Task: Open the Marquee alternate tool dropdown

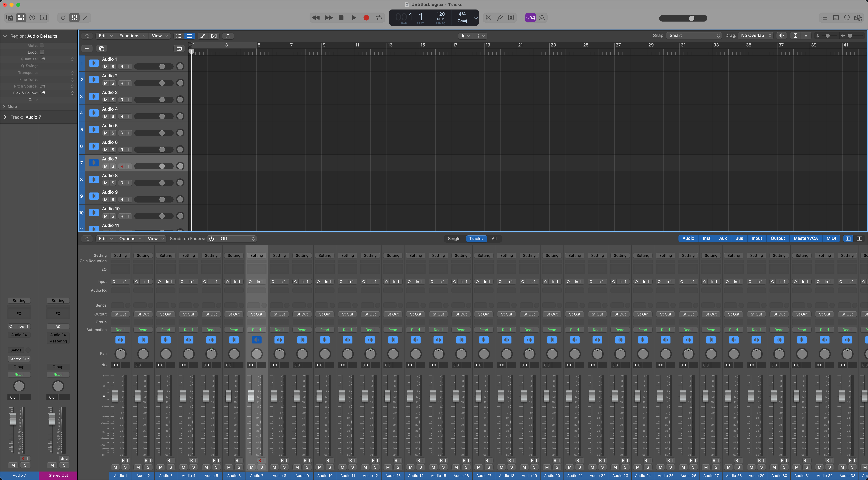Action: tap(480, 36)
